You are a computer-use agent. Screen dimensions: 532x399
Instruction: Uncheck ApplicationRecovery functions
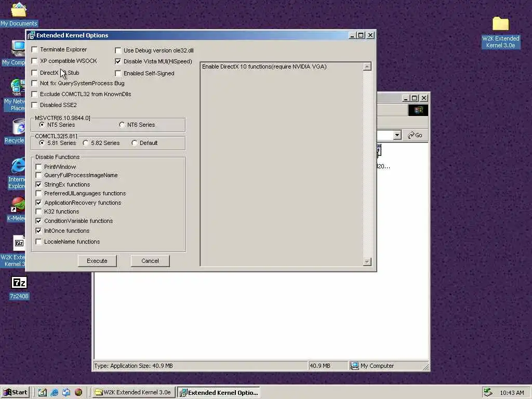pyautogui.click(x=38, y=203)
